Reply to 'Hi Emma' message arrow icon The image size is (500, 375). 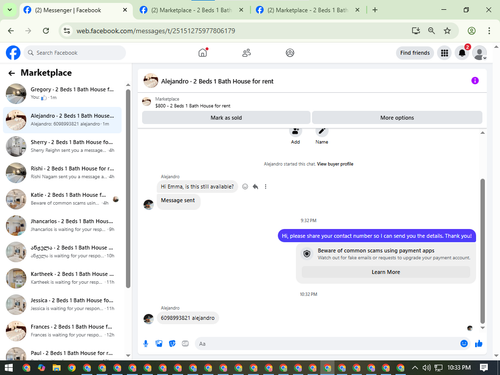point(255,187)
